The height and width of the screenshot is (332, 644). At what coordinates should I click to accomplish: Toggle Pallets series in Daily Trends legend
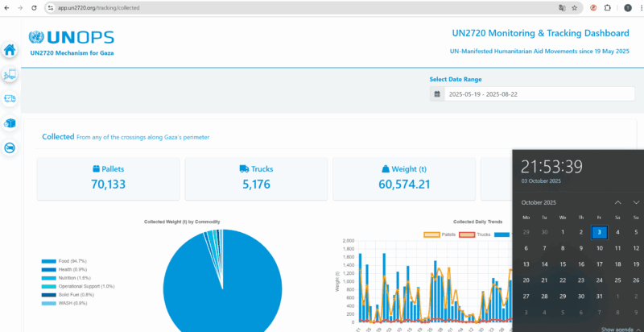(x=440, y=234)
